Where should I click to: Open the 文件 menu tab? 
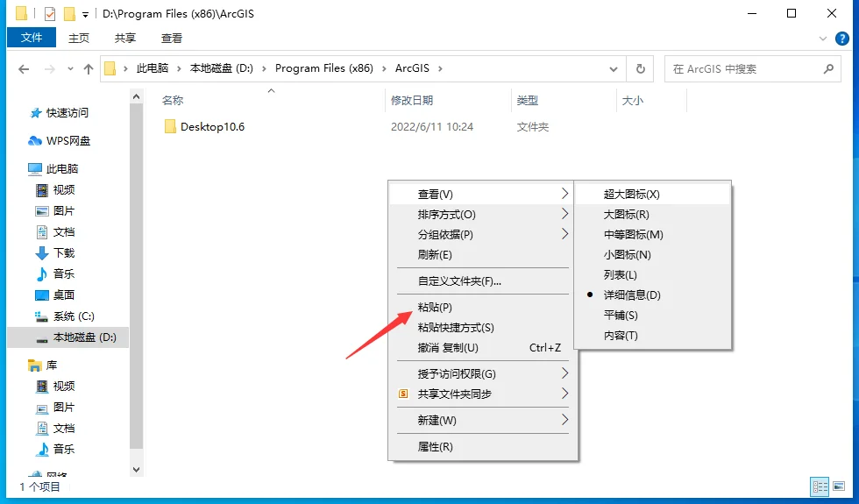[32, 37]
